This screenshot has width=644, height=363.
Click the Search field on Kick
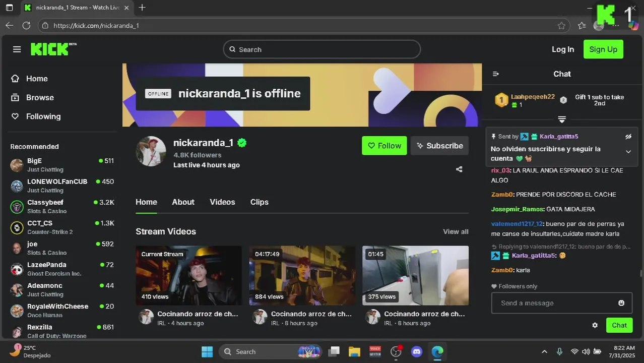click(321, 49)
